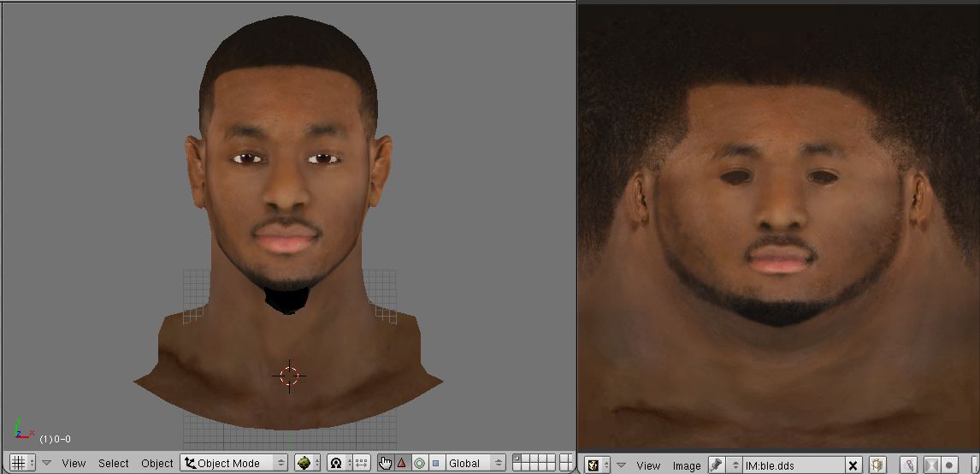The image size is (980, 474).
Task: Toggle the pin image icon
Action: [x=716, y=465]
